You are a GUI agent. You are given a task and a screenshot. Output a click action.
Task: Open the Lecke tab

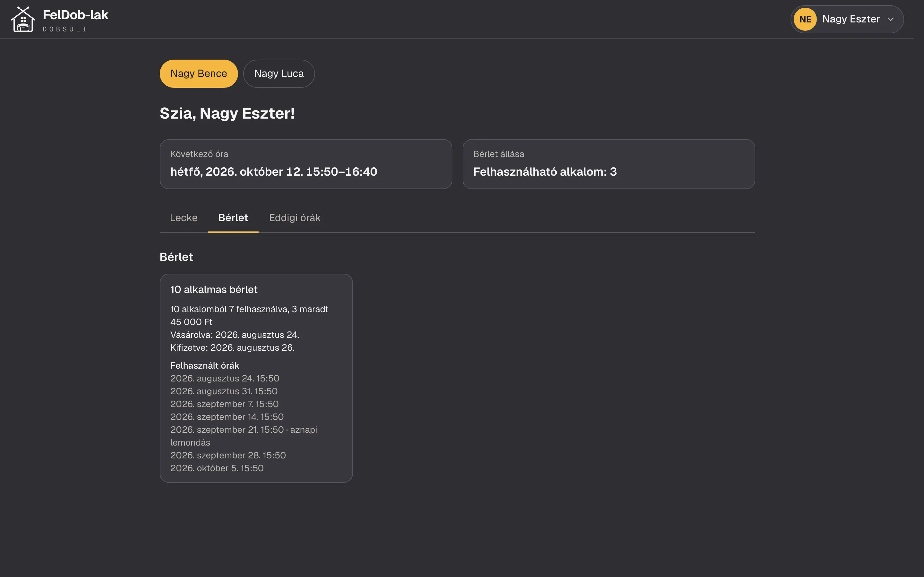(x=184, y=218)
